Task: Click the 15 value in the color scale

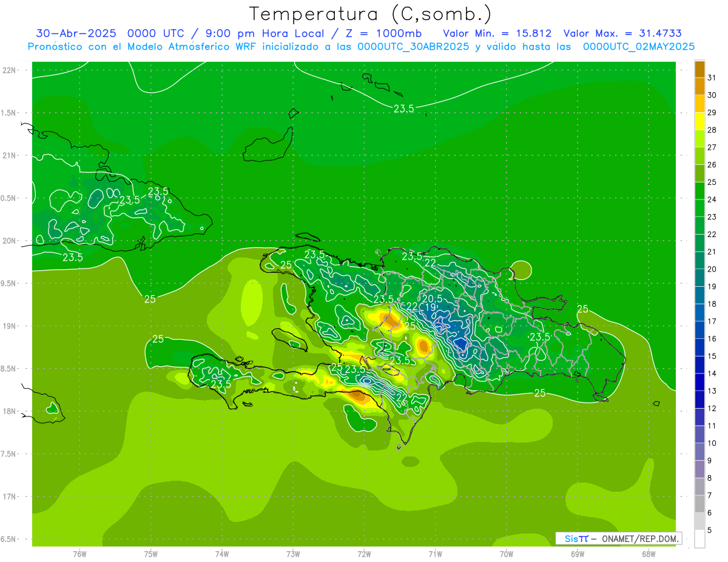Action: pos(712,356)
